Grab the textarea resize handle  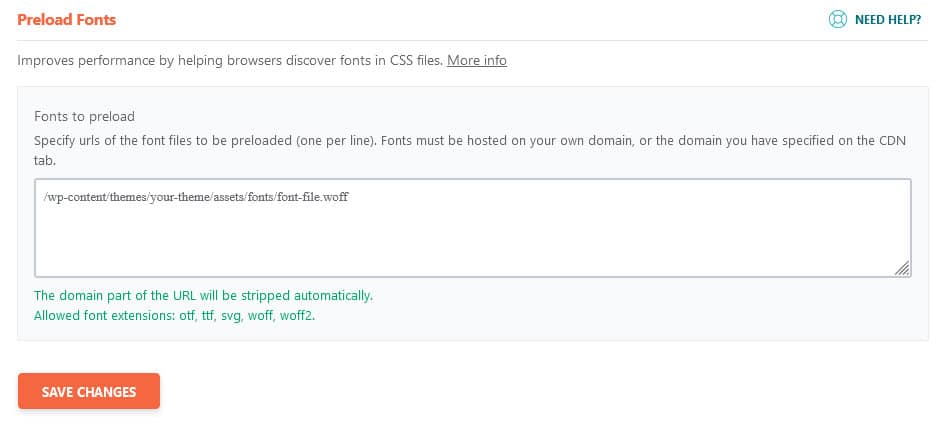pyautogui.click(x=902, y=267)
